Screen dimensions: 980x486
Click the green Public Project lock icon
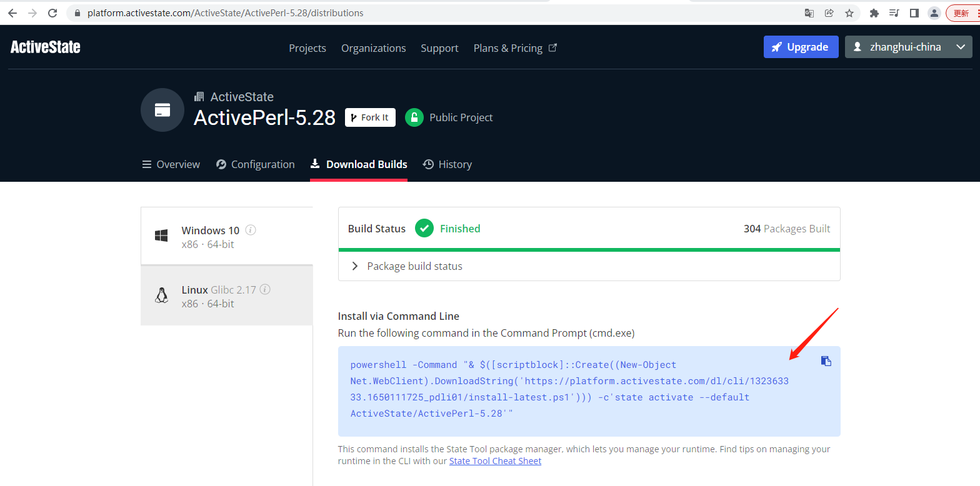(414, 117)
